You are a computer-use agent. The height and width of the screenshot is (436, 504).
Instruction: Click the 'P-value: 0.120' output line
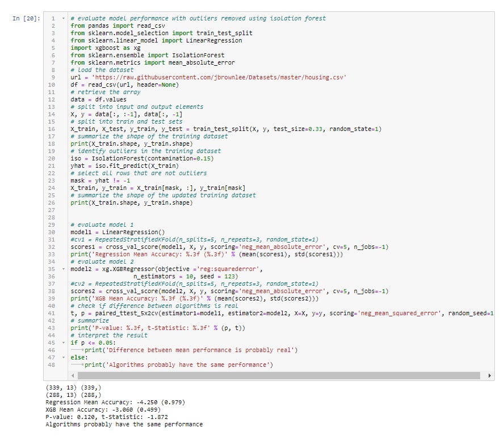pos(107,417)
